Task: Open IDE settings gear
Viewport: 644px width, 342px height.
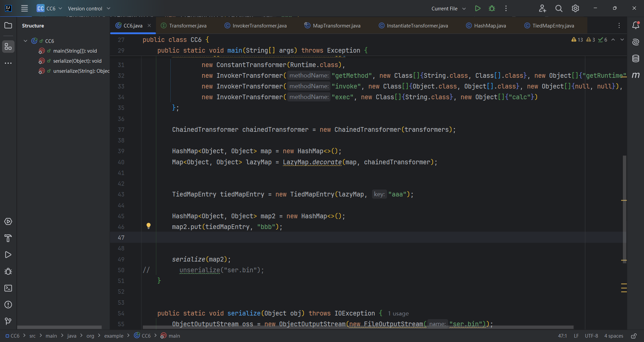Action: 575,8
